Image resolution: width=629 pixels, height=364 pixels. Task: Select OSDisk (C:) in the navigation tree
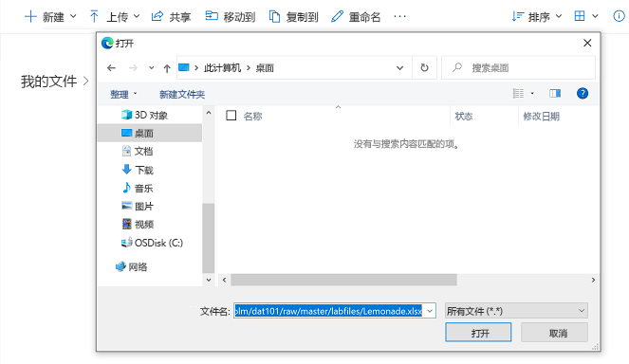tap(152, 243)
